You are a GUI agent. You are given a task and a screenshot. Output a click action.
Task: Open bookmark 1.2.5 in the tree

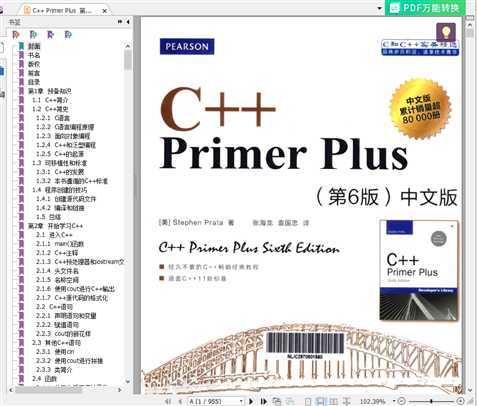60,154
